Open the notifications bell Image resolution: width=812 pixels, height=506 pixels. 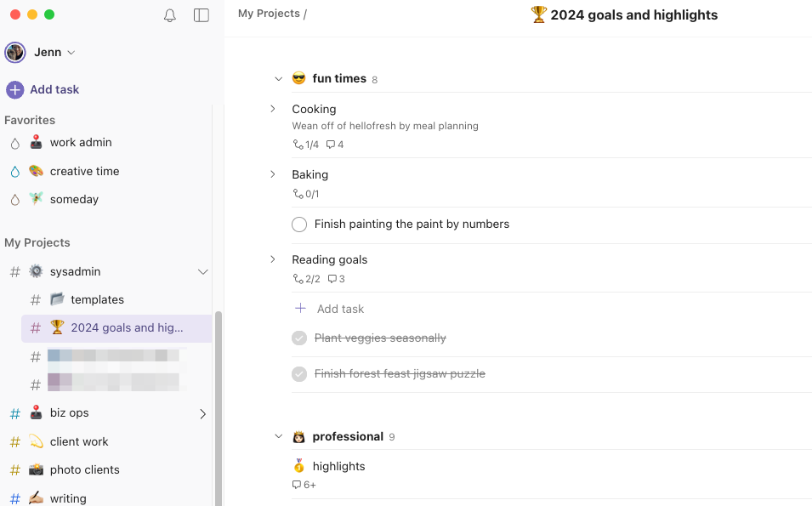click(x=170, y=15)
